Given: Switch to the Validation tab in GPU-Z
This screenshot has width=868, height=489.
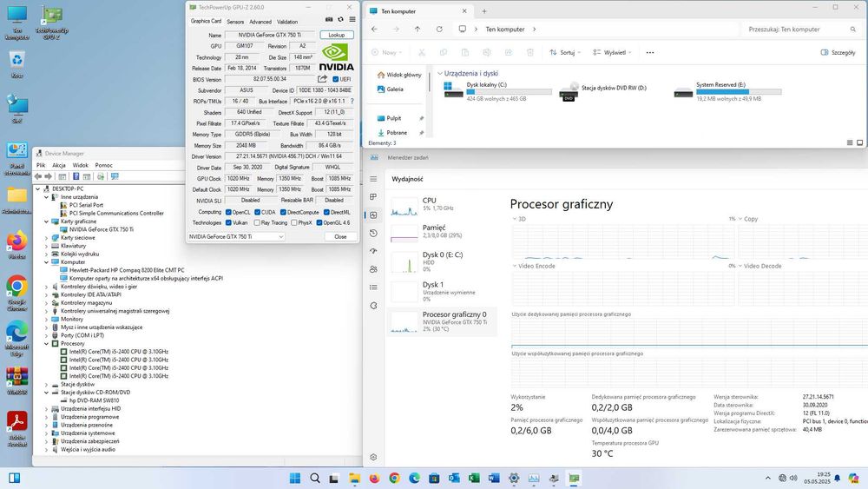Looking at the screenshot, I should pyautogui.click(x=287, y=22).
